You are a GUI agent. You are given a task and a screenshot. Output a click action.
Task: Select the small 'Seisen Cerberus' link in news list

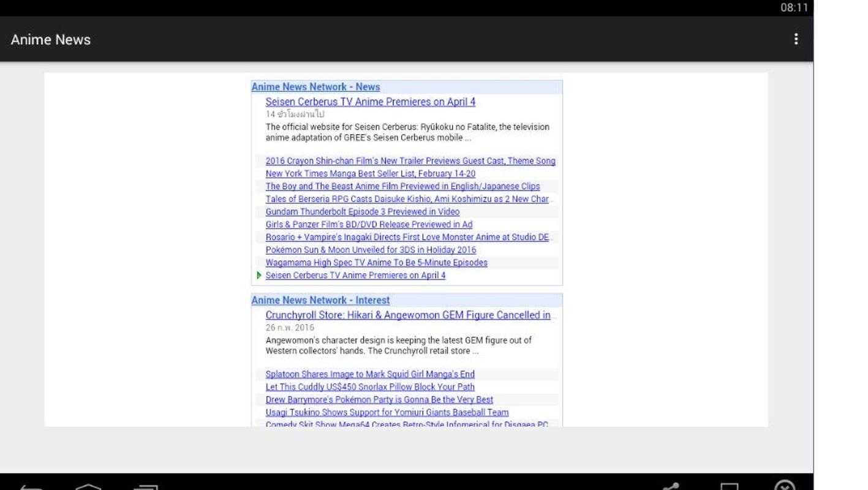point(355,276)
